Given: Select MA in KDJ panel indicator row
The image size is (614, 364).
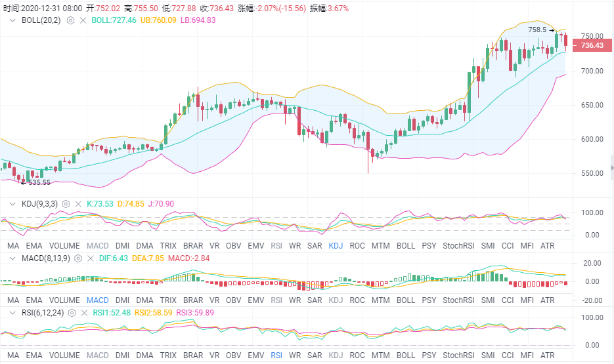Looking at the screenshot, I should (x=13, y=245).
